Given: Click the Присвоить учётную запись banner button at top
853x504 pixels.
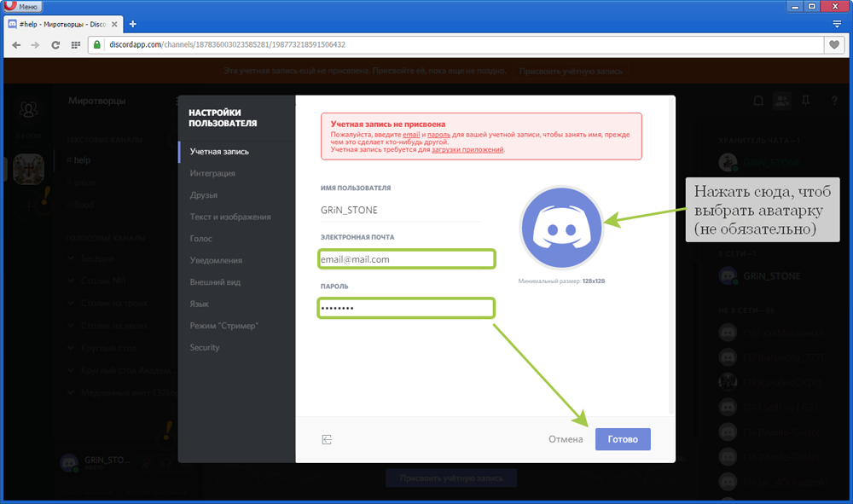Looking at the screenshot, I should (x=570, y=72).
